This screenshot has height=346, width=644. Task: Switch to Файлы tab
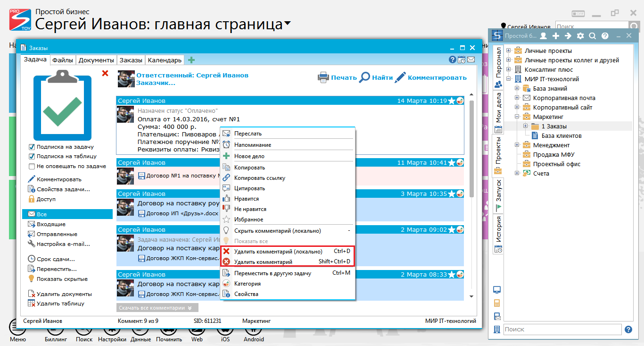[x=63, y=60]
